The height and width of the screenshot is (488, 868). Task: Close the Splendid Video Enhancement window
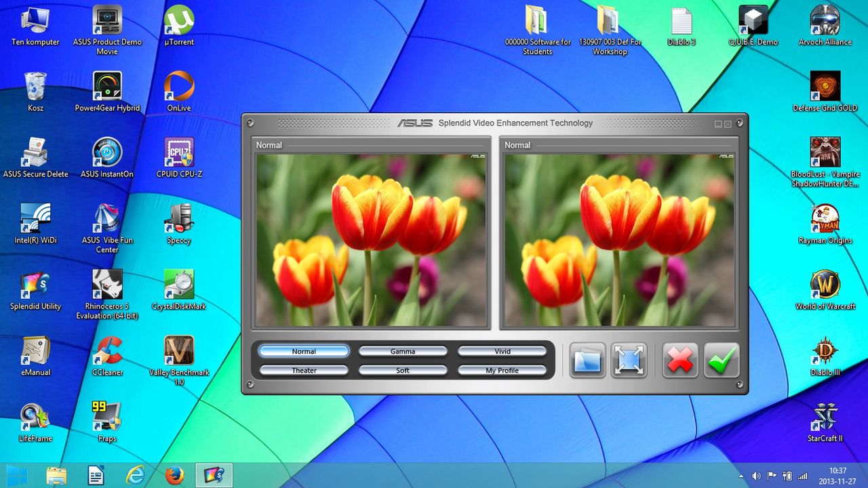[x=728, y=124]
